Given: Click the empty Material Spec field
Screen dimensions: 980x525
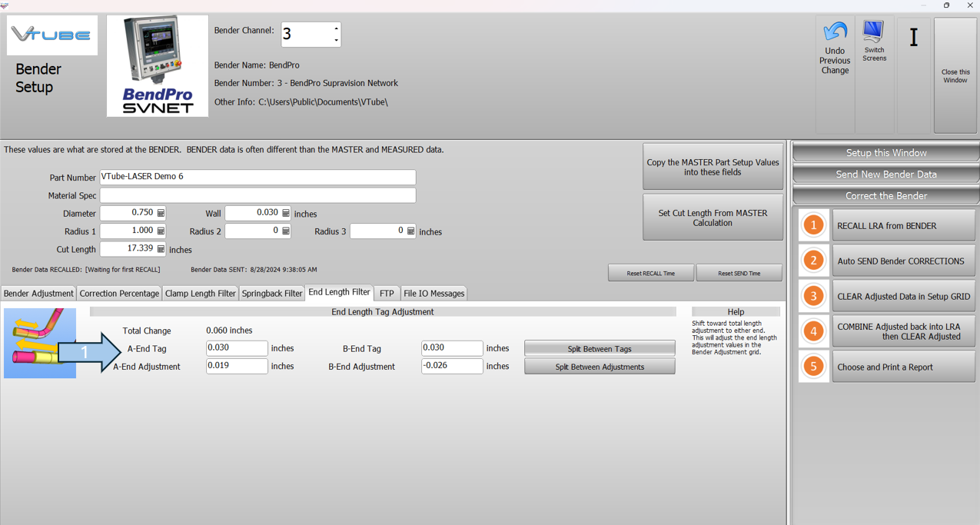Looking at the screenshot, I should (257, 195).
